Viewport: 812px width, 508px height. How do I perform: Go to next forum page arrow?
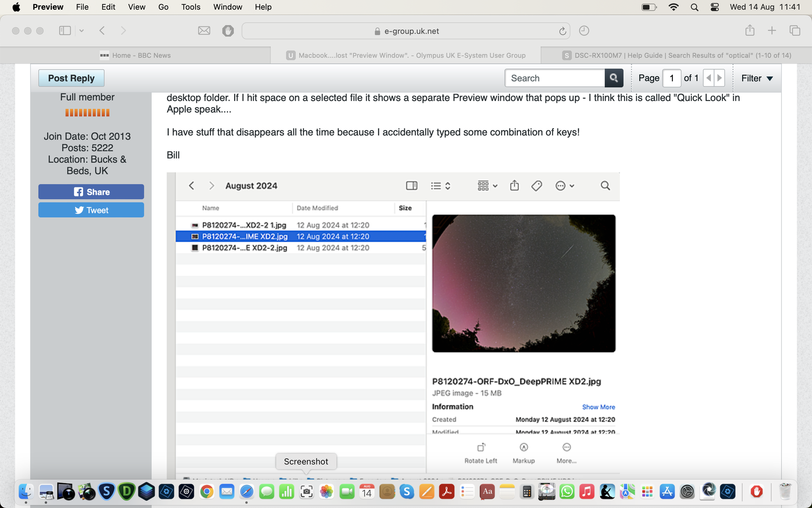tap(720, 78)
